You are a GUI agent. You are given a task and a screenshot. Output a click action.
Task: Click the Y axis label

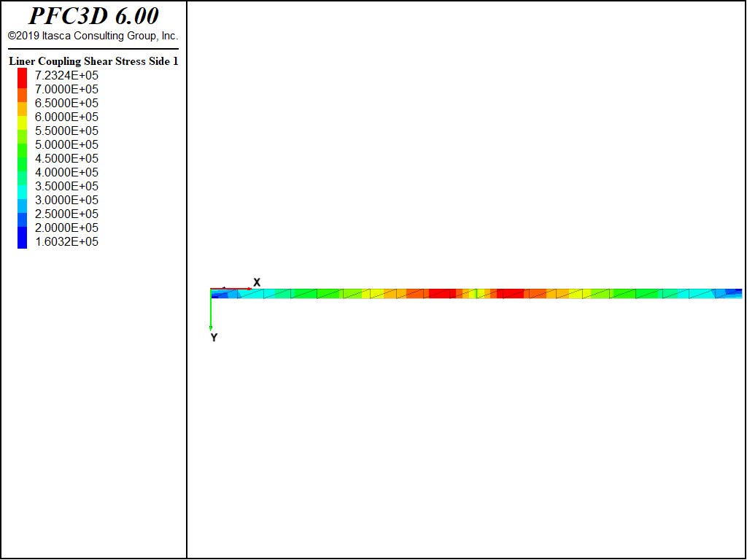(x=214, y=338)
